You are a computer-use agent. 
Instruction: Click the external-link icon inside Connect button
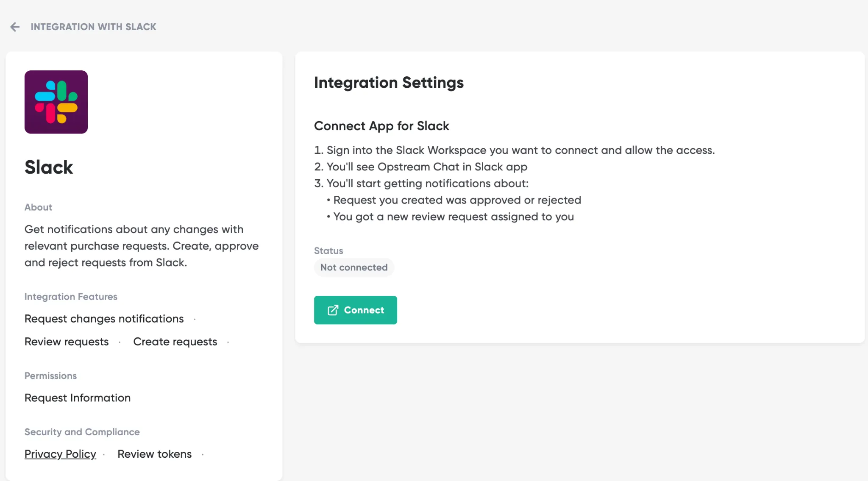[333, 310]
